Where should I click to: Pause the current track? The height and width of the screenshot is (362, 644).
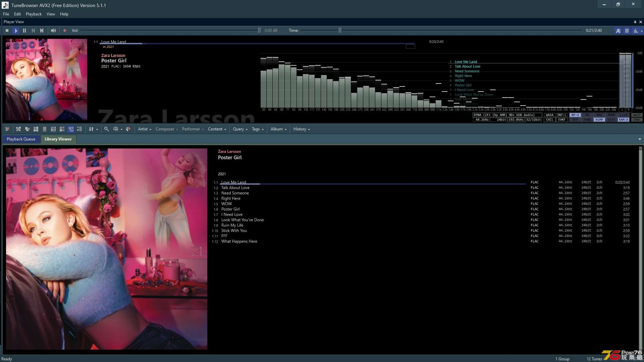coord(24,31)
